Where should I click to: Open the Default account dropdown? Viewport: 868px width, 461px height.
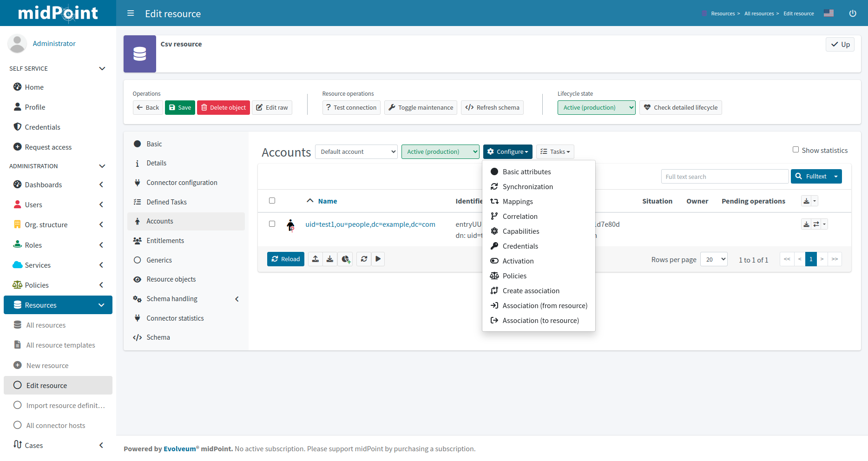[x=356, y=152]
